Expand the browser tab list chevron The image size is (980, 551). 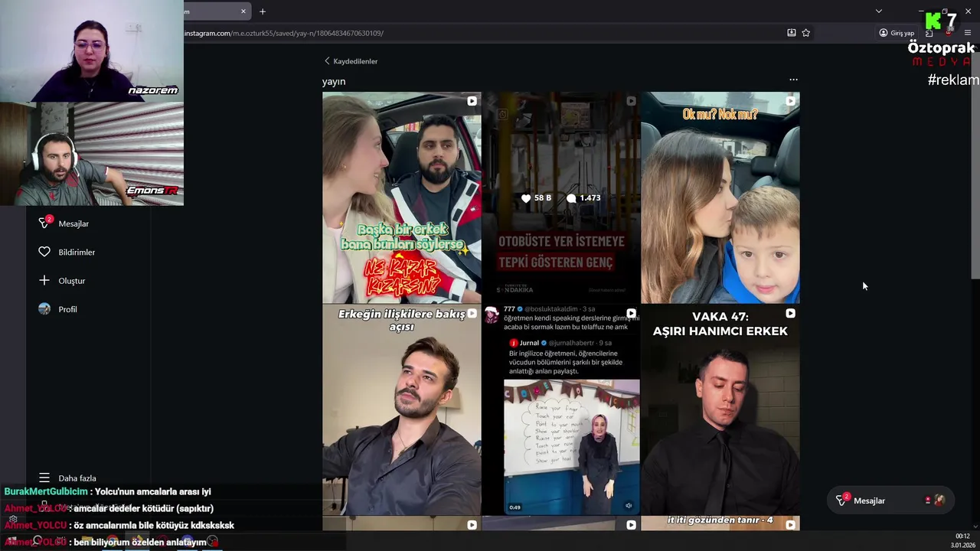click(x=879, y=11)
